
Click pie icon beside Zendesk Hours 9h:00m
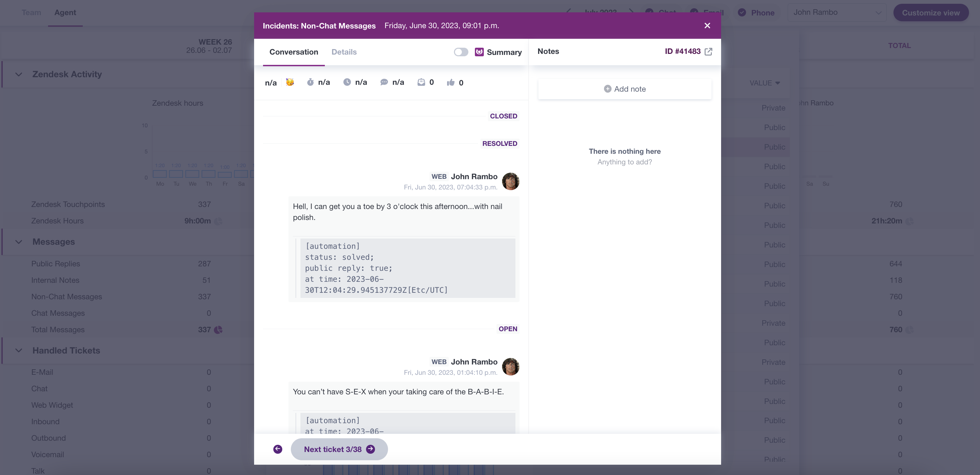(x=218, y=221)
